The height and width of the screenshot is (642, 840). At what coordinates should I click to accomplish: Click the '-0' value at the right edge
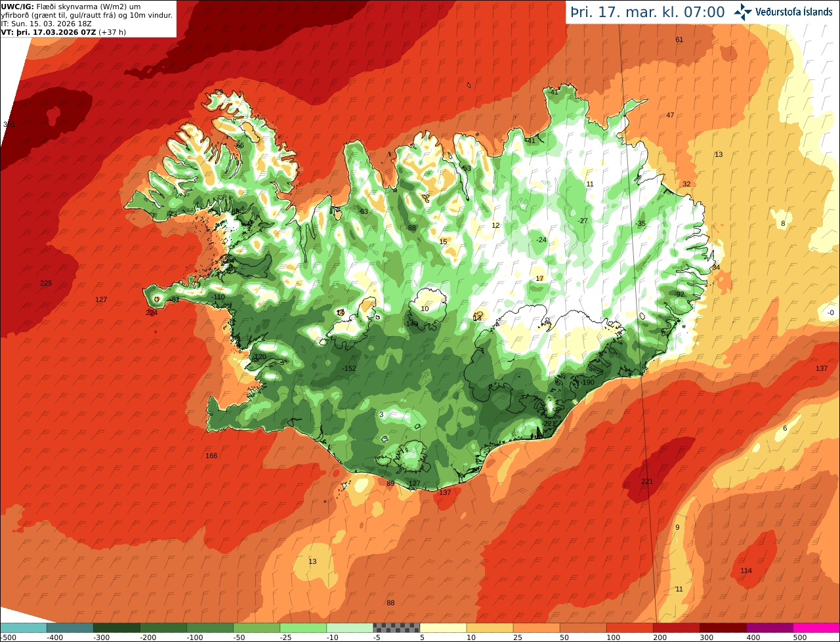point(830,314)
